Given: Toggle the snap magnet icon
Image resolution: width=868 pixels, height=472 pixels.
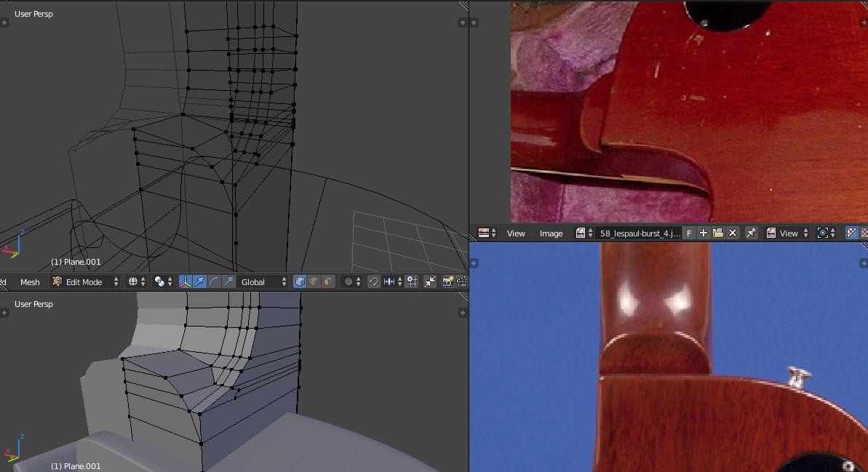Looking at the screenshot, I should [x=374, y=281].
